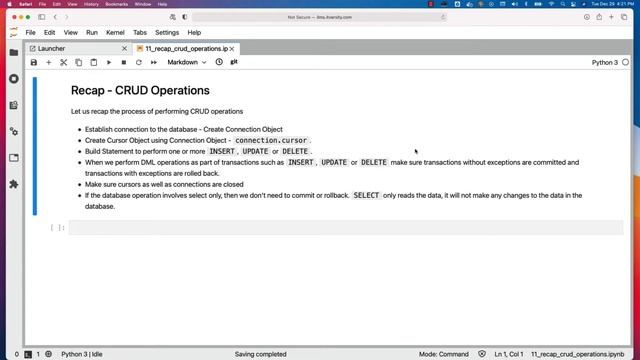Open the Settings menu
The height and width of the screenshot is (360, 640).
pos(167,33)
